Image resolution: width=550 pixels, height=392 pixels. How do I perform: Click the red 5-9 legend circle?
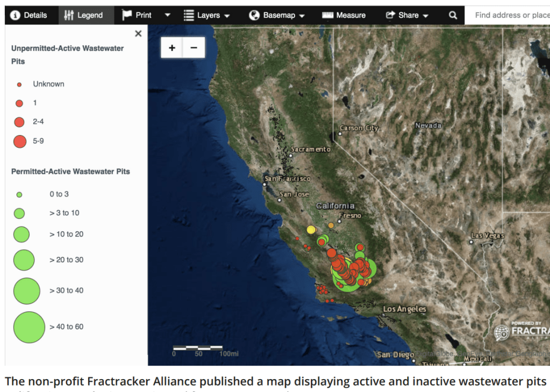19,141
